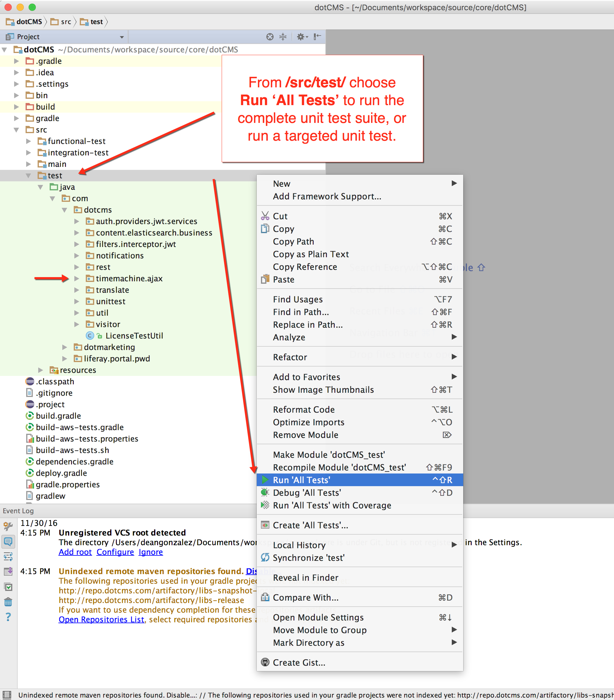
Task: Select Run 'All Tests' with Coverage
Action: tap(360, 505)
